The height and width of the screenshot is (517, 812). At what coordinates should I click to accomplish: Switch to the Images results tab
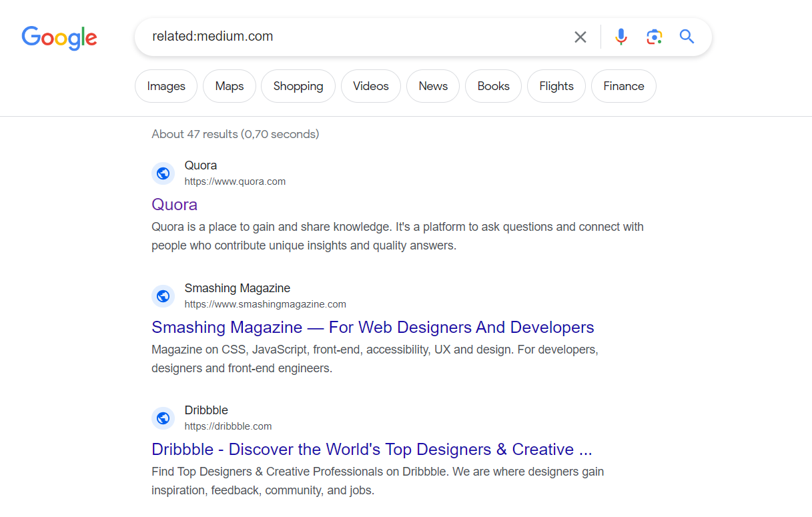tap(165, 86)
